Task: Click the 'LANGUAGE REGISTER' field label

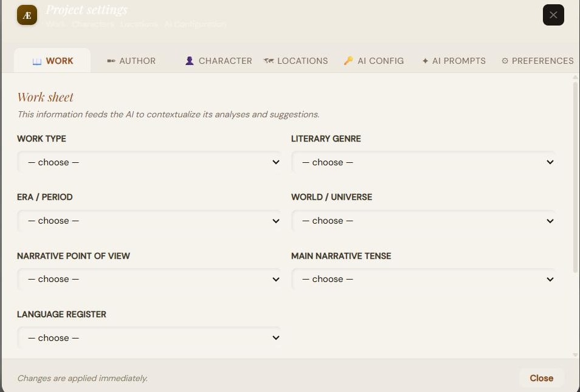Action: click(61, 314)
